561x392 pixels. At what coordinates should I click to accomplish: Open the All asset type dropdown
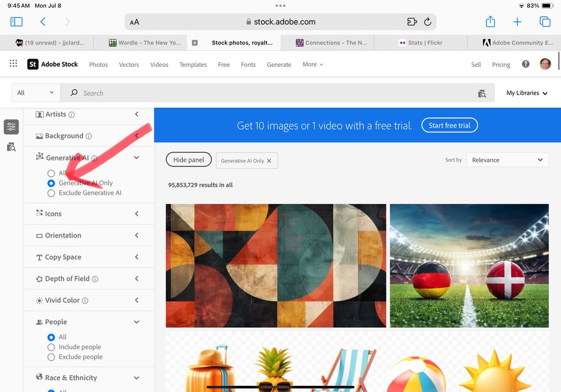(x=36, y=93)
